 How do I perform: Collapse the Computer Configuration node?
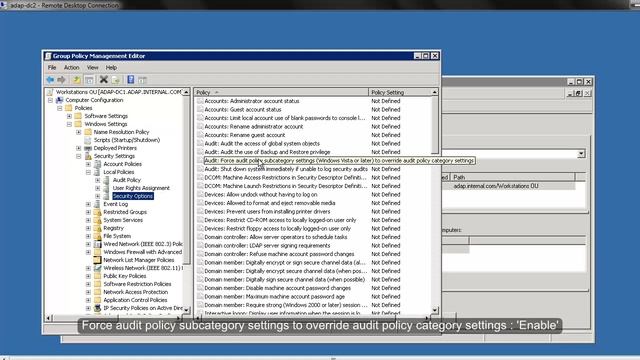tap(50, 100)
